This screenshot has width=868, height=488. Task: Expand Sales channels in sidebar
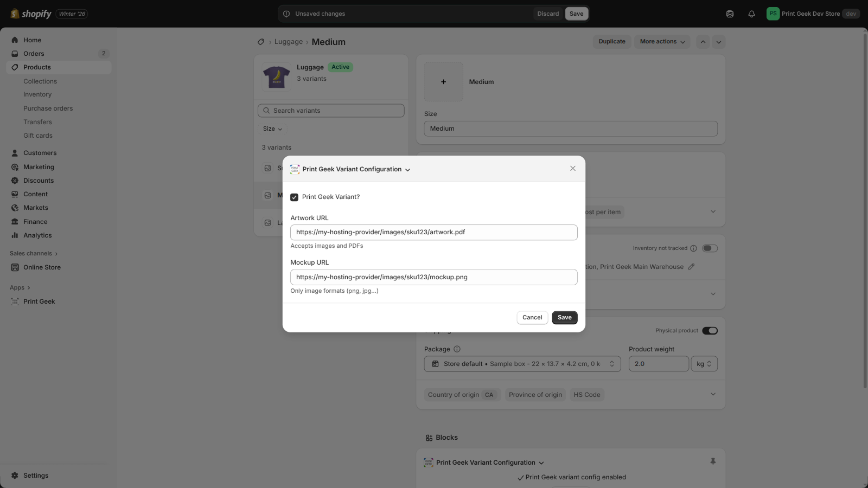point(34,254)
